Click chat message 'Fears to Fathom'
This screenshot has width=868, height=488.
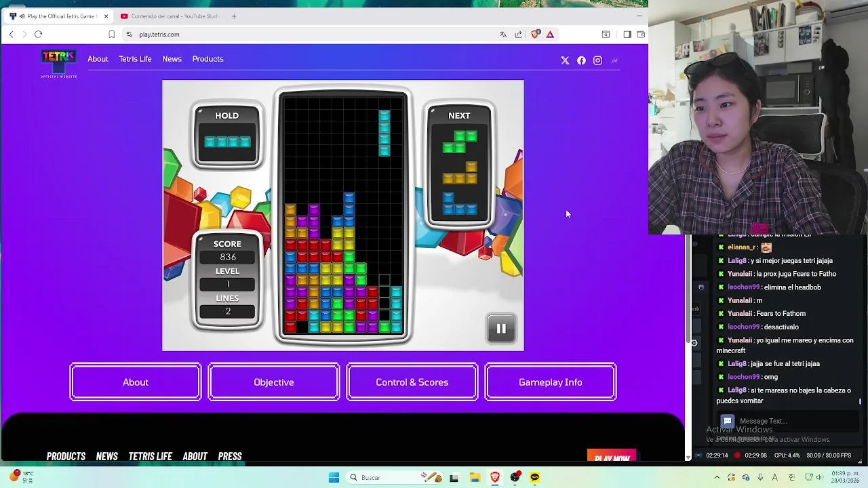pyautogui.click(x=781, y=314)
